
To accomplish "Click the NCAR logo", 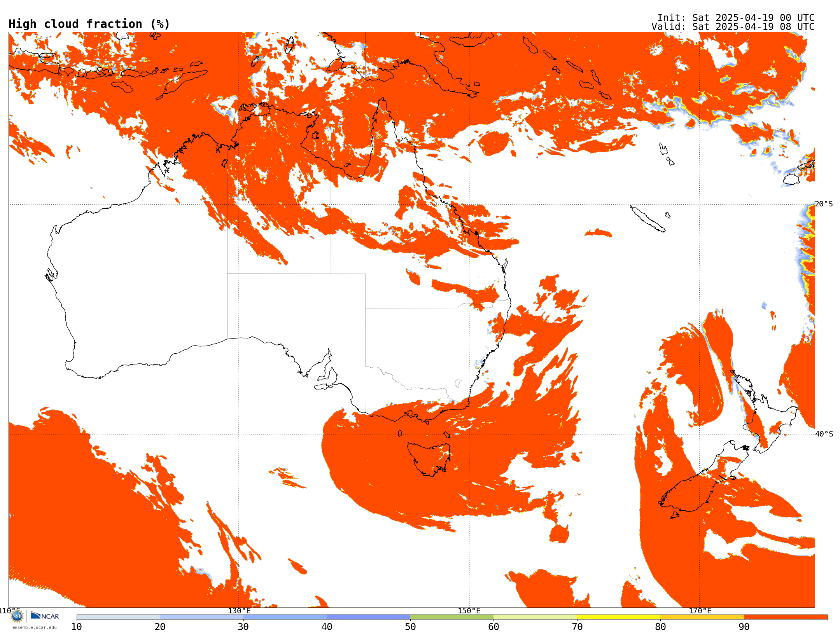I will pos(45,616).
